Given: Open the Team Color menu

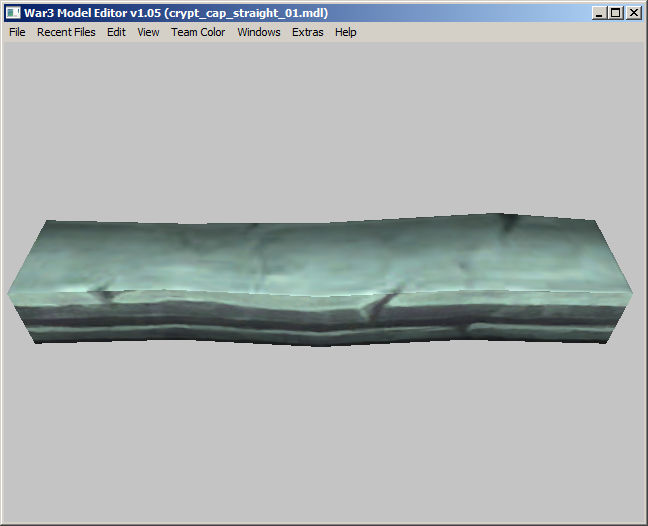Looking at the screenshot, I should 198,32.
